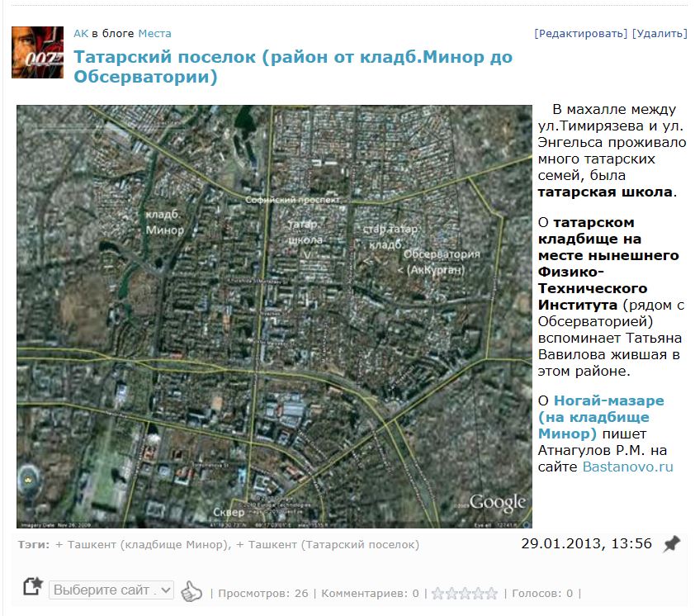Rate the post with the third star

pyautogui.click(x=465, y=593)
